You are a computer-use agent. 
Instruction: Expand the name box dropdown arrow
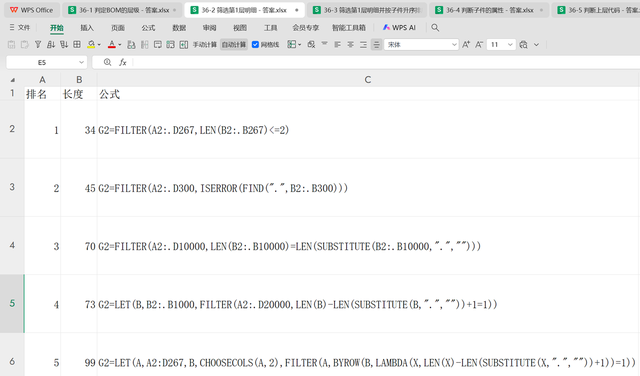(x=81, y=62)
